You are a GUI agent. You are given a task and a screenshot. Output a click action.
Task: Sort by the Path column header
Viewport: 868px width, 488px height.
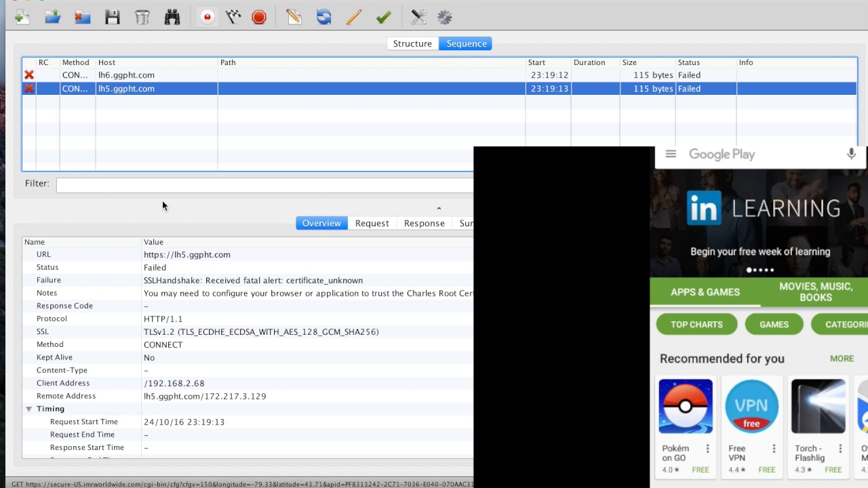[371, 62]
